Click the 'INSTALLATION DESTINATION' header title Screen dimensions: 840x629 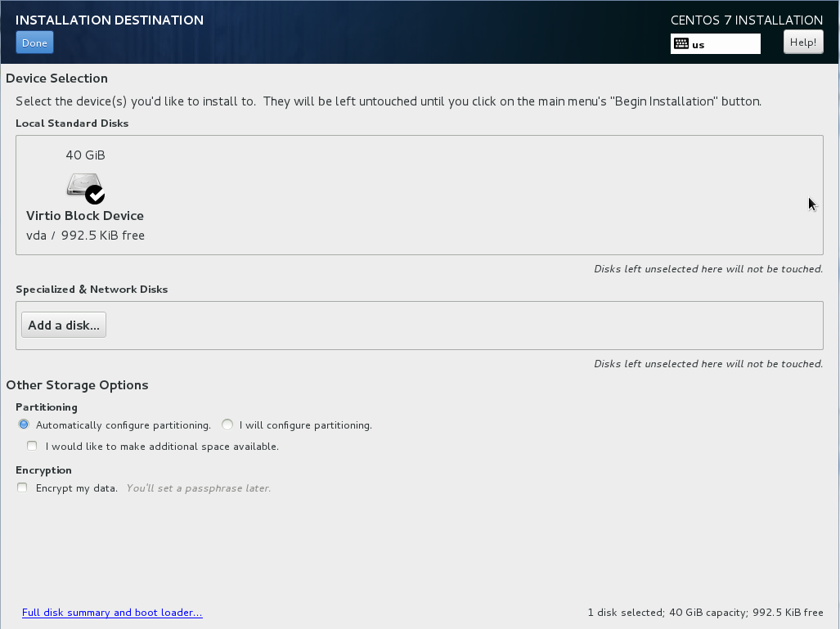coord(110,20)
